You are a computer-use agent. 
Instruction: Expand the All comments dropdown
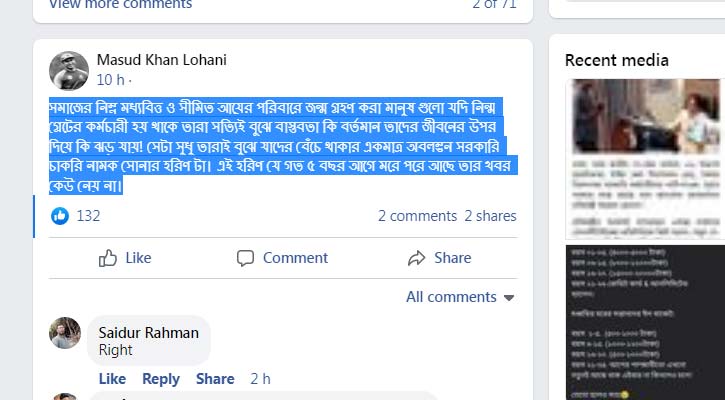coord(460,297)
